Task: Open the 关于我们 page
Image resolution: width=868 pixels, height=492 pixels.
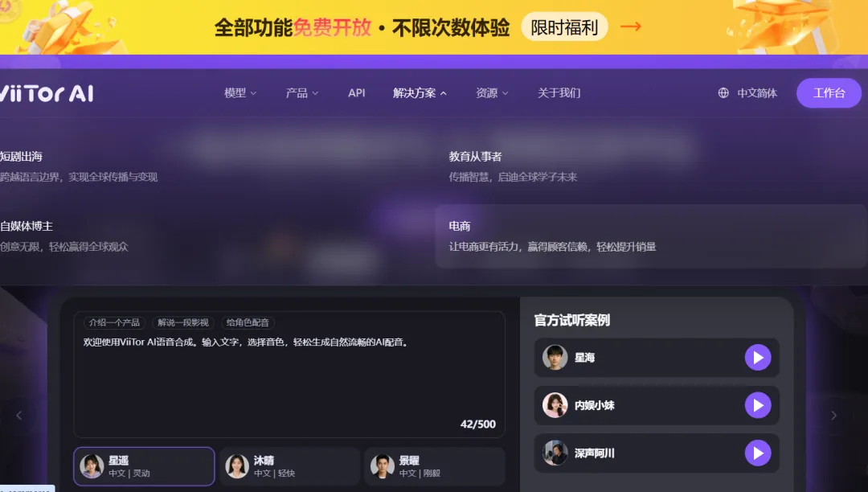Action: (x=559, y=93)
